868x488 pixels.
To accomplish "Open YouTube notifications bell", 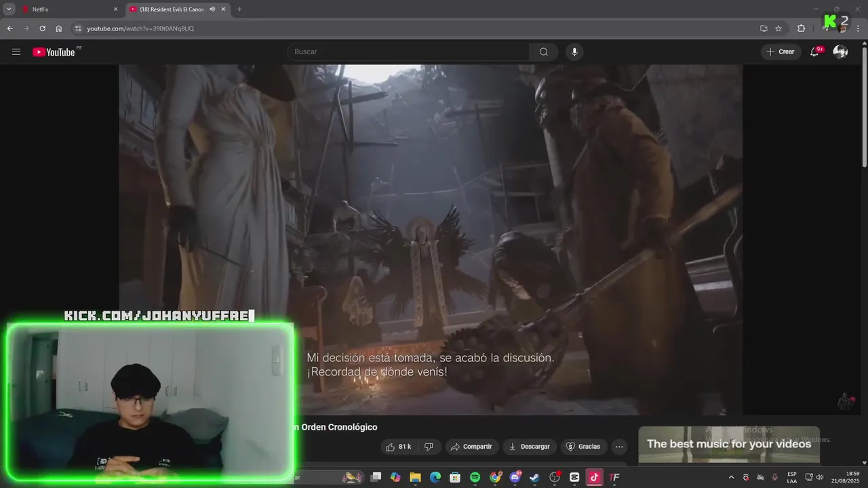I will pyautogui.click(x=815, y=52).
